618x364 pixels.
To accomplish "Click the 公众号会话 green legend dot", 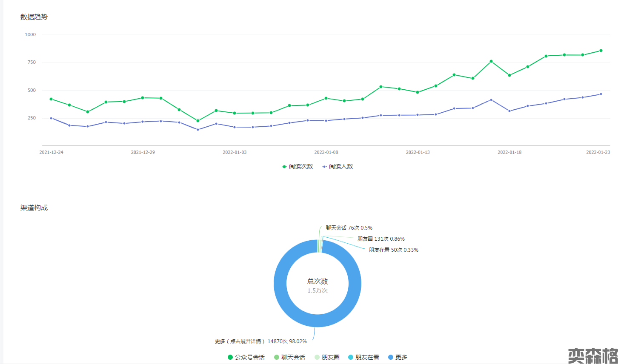I will (x=230, y=357).
